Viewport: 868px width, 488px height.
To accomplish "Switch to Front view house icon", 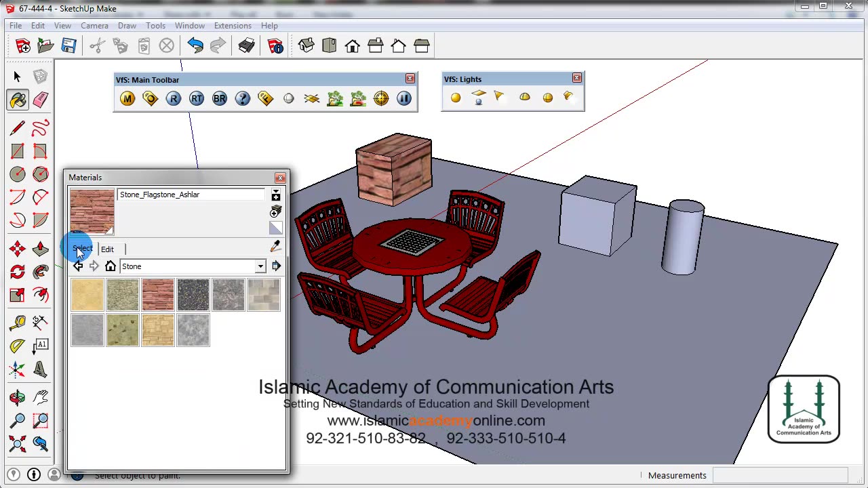I will tap(353, 45).
